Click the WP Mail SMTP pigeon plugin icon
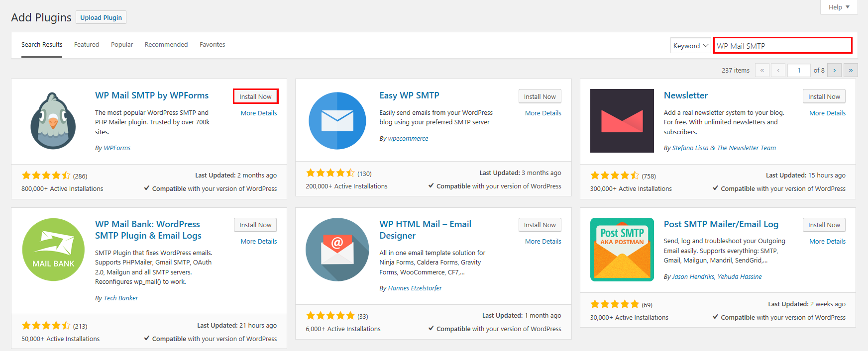Image resolution: width=868 pixels, height=351 pixels. [53, 121]
